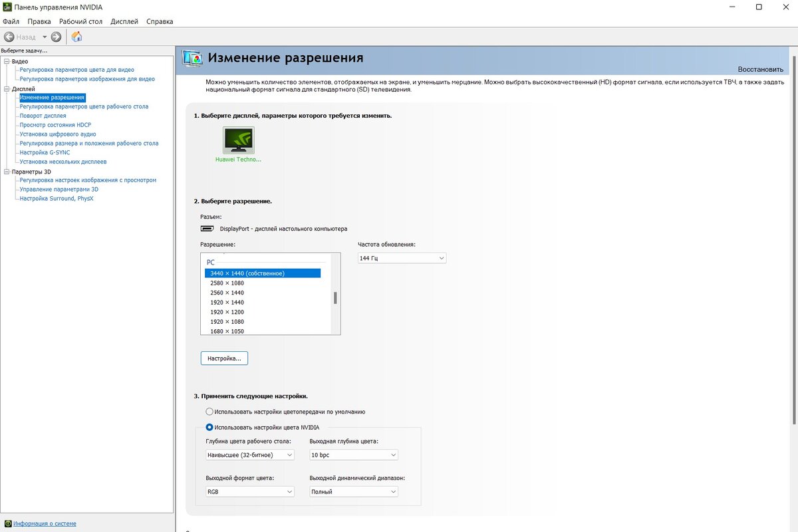The image size is (798, 532).
Task: Click the Настройка... button
Action: [224, 358]
